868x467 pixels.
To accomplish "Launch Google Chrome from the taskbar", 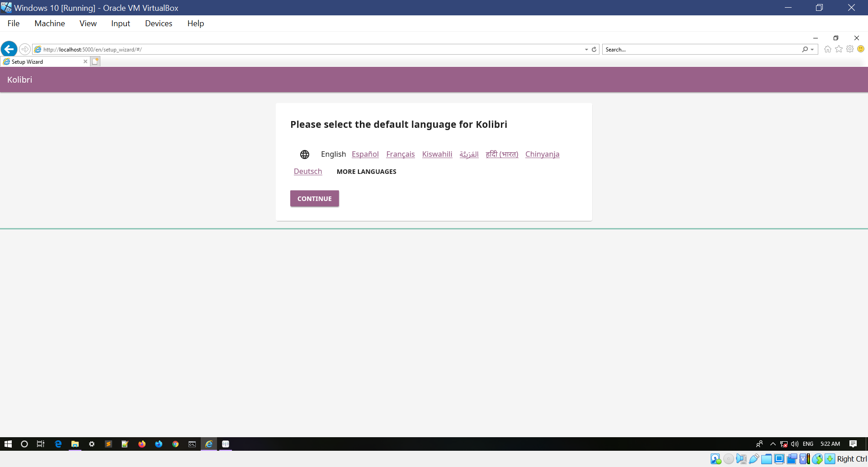I will (175, 444).
